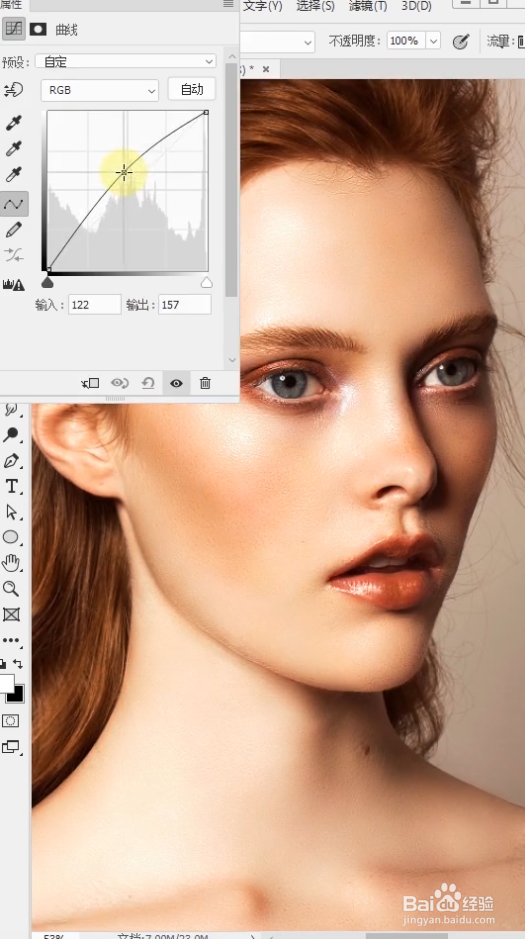Close the open document tab
Screen dimensions: 525x939
click(x=266, y=69)
